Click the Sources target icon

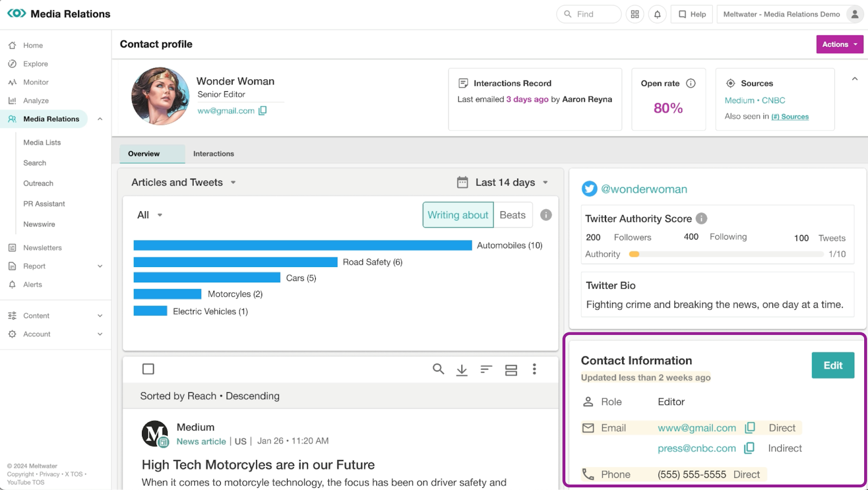[731, 83]
